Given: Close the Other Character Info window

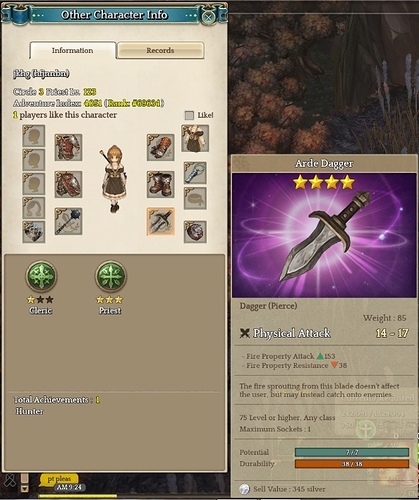Looking at the screenshot, I should [209, 17].
